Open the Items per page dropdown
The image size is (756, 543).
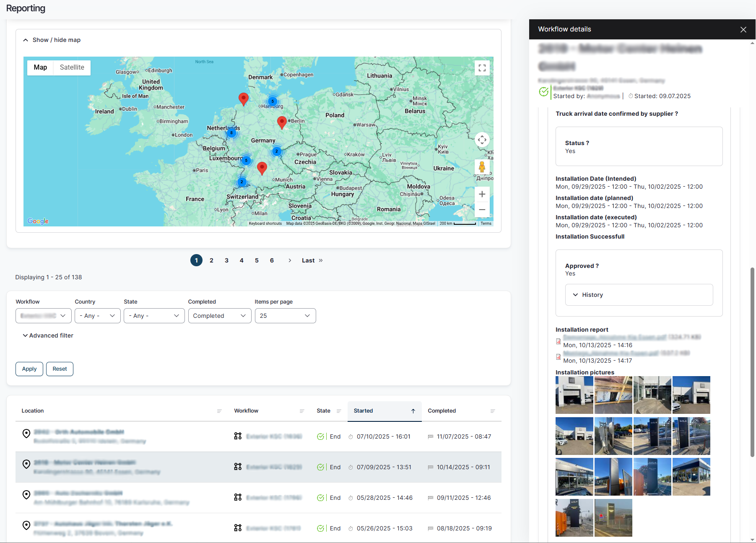[285, 316]
